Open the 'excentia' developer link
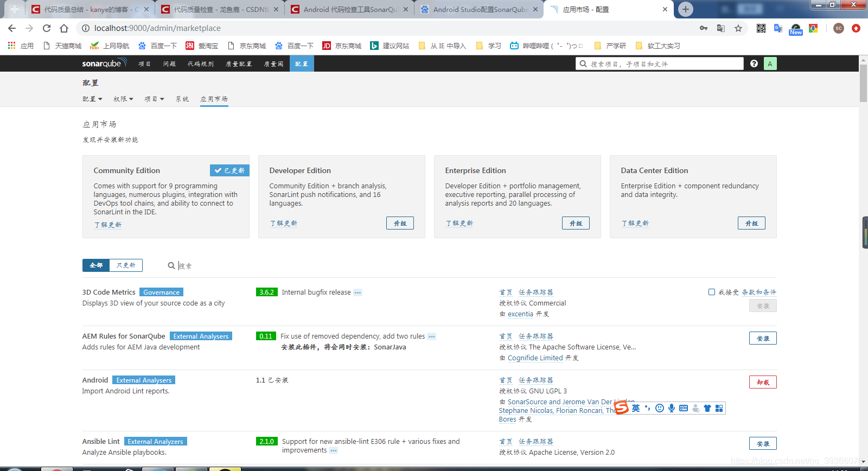868x471 pixels. (520, 314)
